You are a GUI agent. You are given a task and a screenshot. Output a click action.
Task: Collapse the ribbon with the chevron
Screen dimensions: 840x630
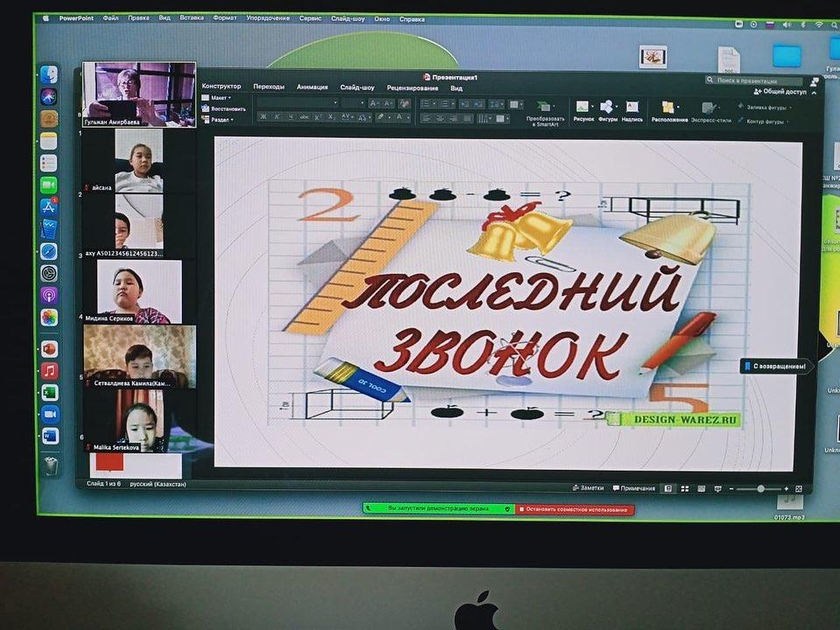[x=814, y=93]
